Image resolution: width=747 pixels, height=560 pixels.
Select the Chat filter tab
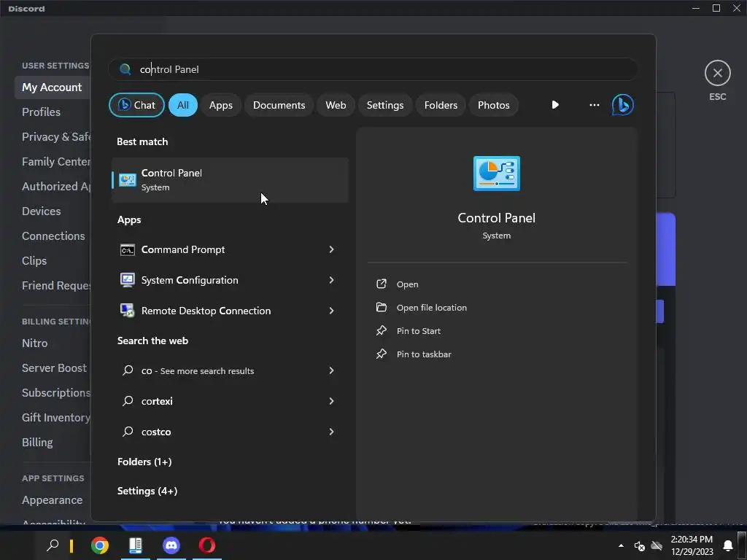coord(136,105)
